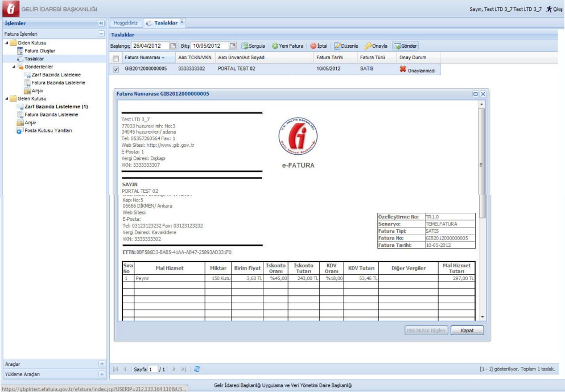Image resolution: width=565 pixels, height=392 pixels.
Task: Click the Alıcı Ünvan/Ad Soyad column header
Action: pos(264,57)
